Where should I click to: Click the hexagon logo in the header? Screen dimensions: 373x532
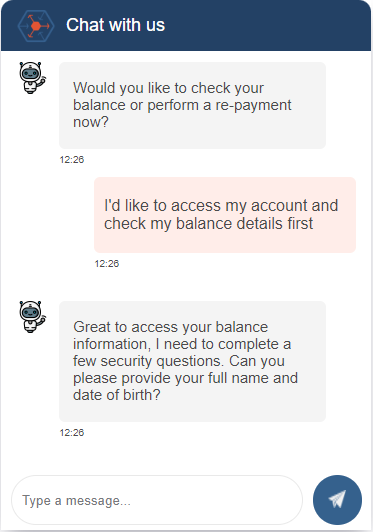pos(36,26)
